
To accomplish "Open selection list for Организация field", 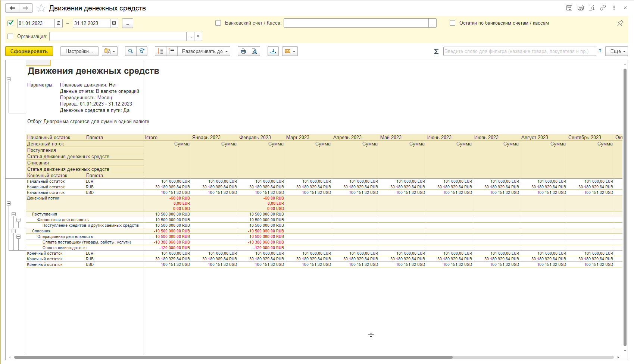I will point(190,36).
